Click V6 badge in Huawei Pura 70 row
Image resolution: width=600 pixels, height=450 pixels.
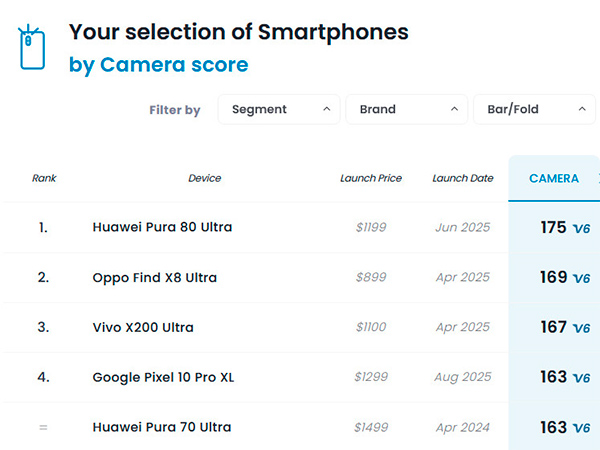581,428
